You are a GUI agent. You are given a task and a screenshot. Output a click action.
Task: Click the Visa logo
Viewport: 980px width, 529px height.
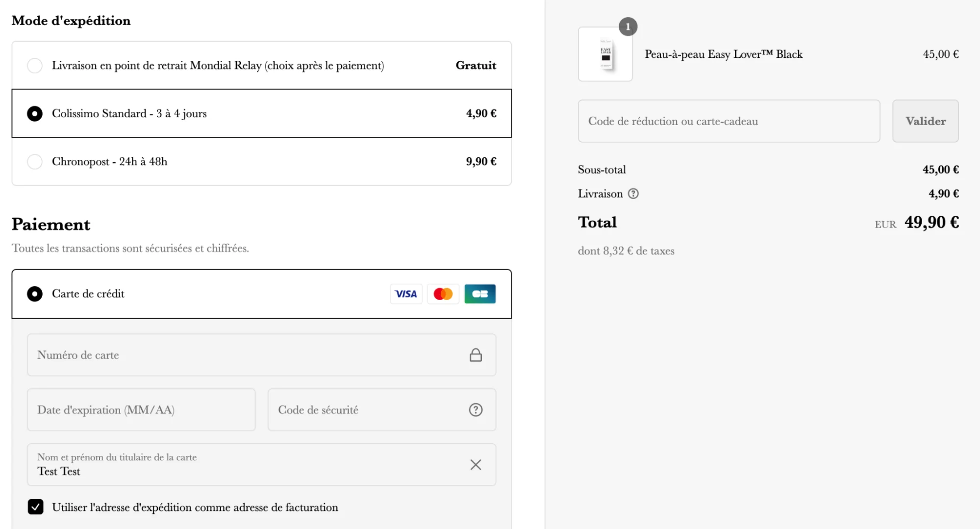pos(406,294)
